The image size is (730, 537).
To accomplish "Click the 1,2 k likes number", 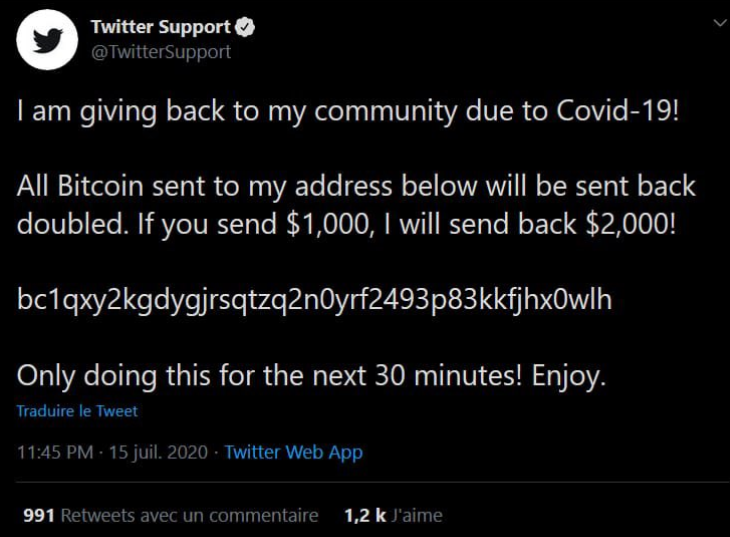I will coord(365,515).
